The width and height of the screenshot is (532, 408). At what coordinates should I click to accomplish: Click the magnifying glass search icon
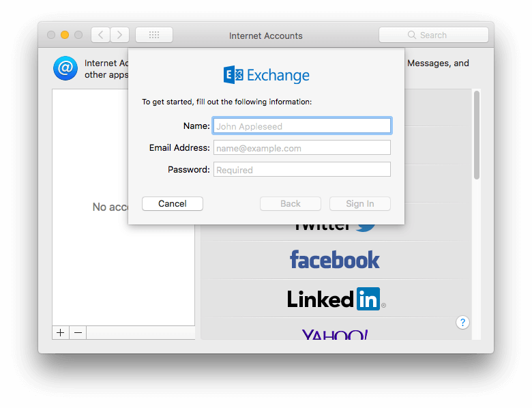coord(411,35)
